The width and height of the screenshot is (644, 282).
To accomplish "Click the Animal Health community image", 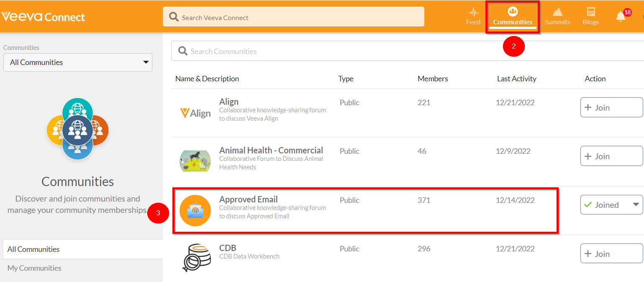I will tap(195, 161).
